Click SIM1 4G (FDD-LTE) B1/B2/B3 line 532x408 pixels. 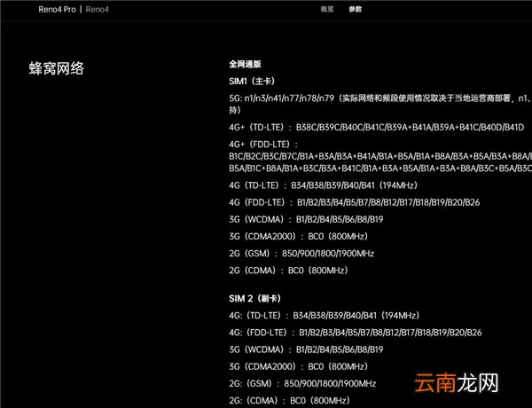click(354, 202)
